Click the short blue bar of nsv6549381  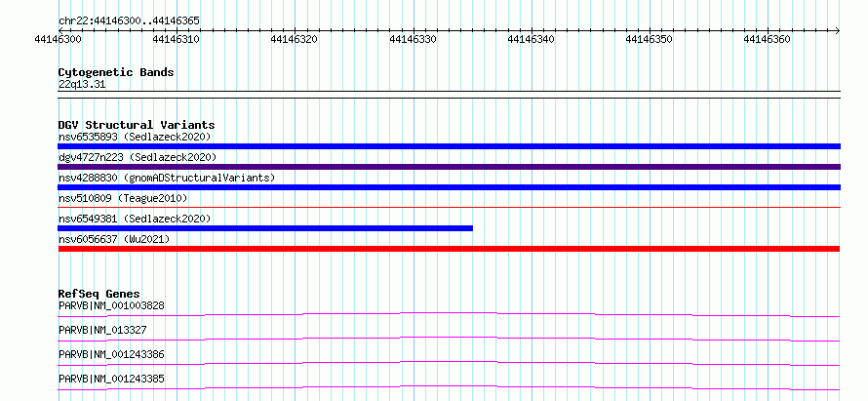265,228
